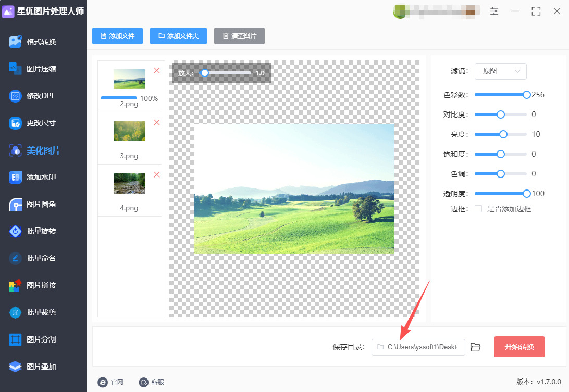Click the 添加文件 add file button
This screenshot has width=569, height=392.
tap(117, 36)
